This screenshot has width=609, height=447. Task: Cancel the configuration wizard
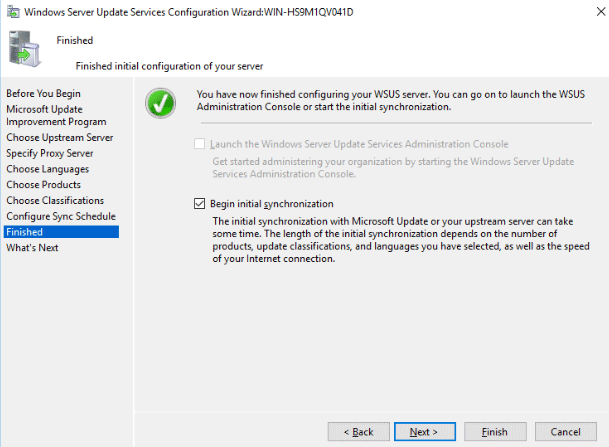pos(566,432)
